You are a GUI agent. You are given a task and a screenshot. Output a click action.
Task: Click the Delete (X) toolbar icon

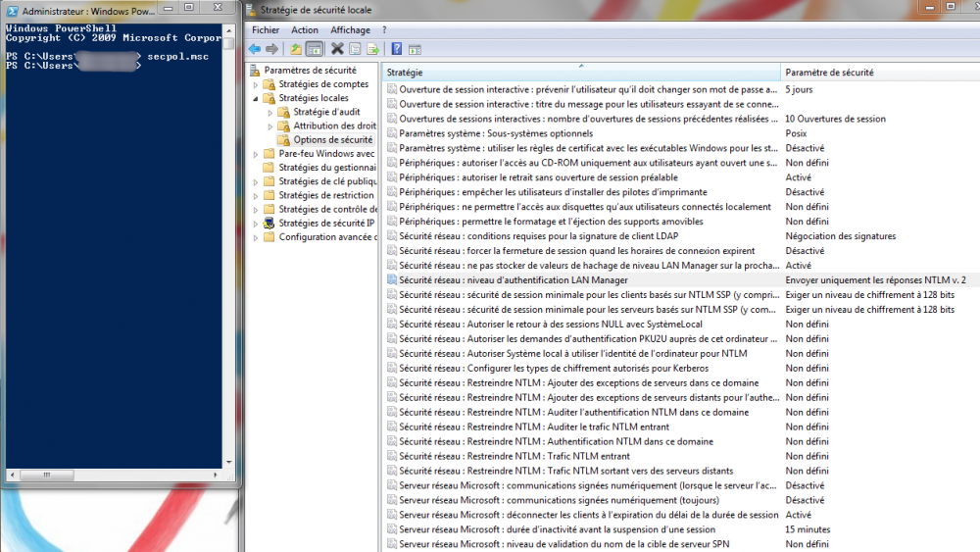pyautogui.click(x=337, y=48)
